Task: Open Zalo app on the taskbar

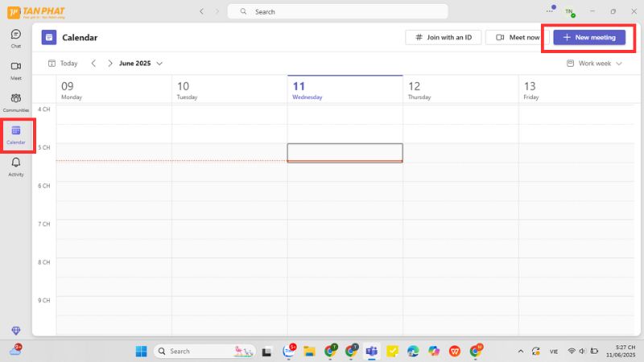Action: [x=289, y=351]
